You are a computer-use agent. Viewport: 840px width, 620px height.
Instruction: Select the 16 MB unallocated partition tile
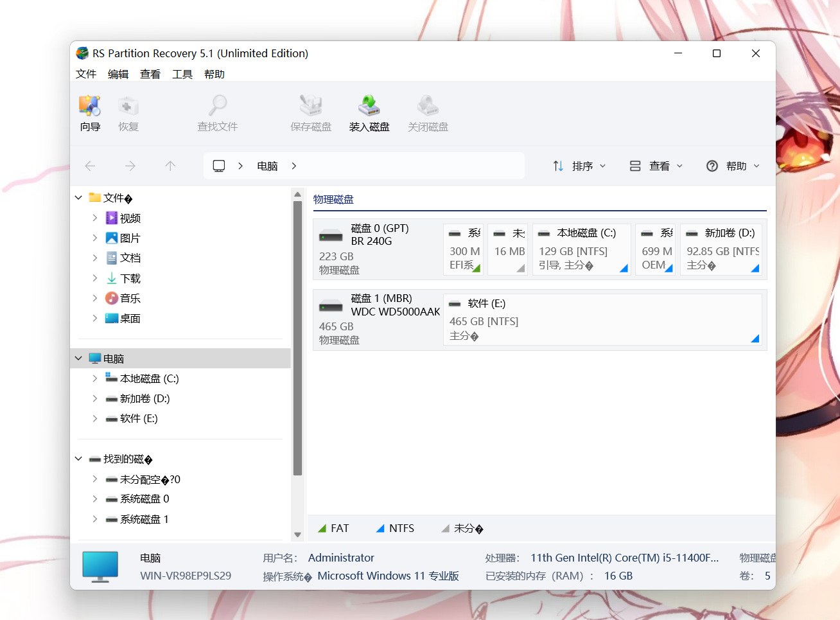coord(508,249)
